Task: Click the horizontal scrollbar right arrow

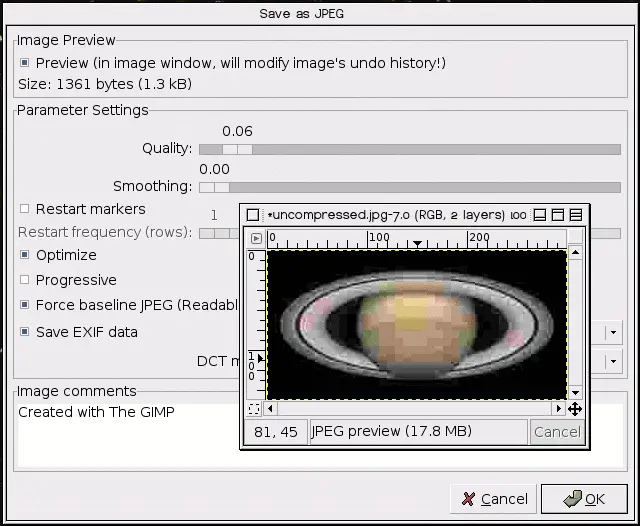Action: [x=559, y=408]
